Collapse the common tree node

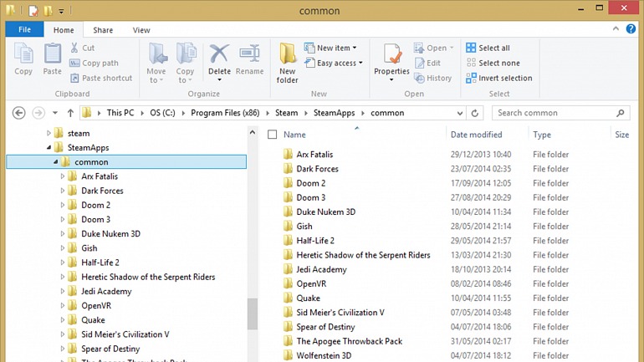point(56,161)
